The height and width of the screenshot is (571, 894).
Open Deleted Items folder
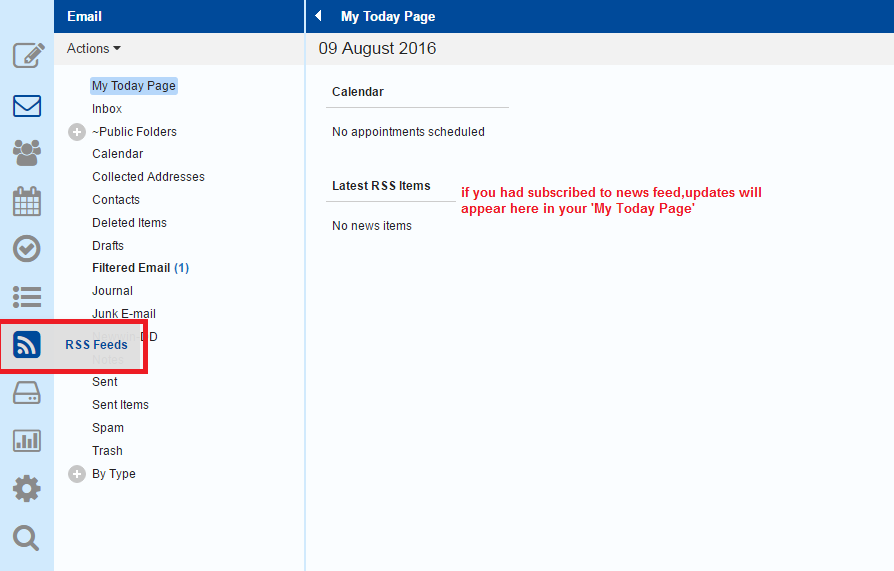pos(129,222)
